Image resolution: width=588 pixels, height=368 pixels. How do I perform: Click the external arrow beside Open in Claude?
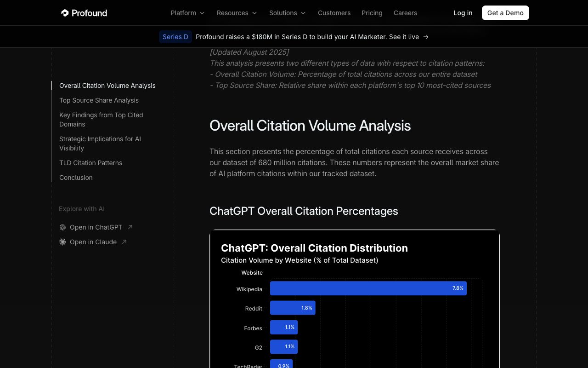(x=124, y=242)
